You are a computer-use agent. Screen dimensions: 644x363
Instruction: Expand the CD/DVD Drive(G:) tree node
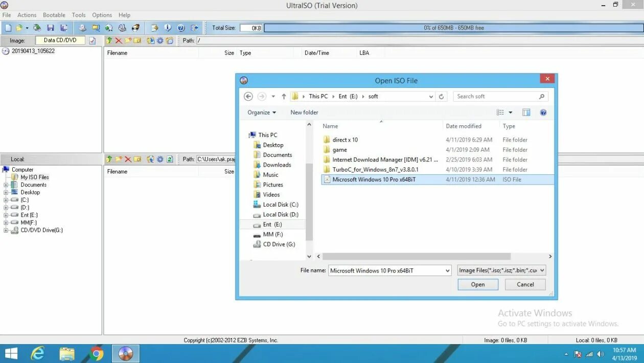(x=6, y=231)
